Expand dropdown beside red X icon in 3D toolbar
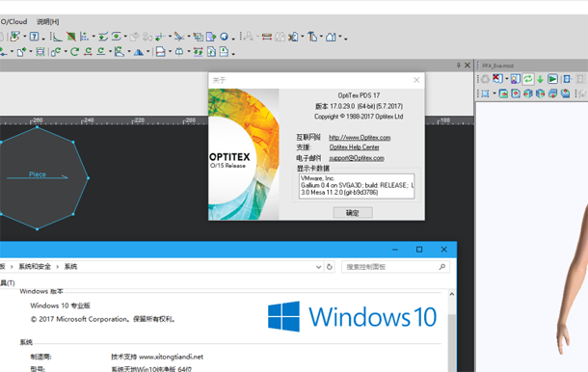Viewport: 588px width, 372px height. [507, 79]
